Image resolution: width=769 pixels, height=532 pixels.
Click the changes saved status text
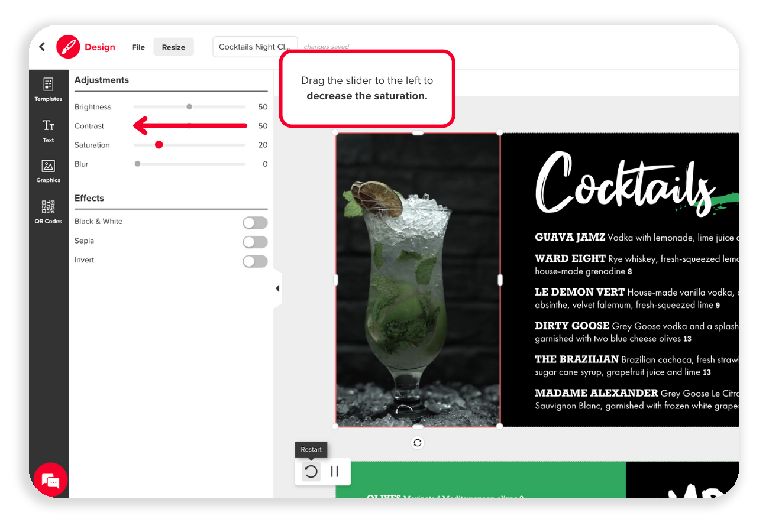[x=327, y=47]
